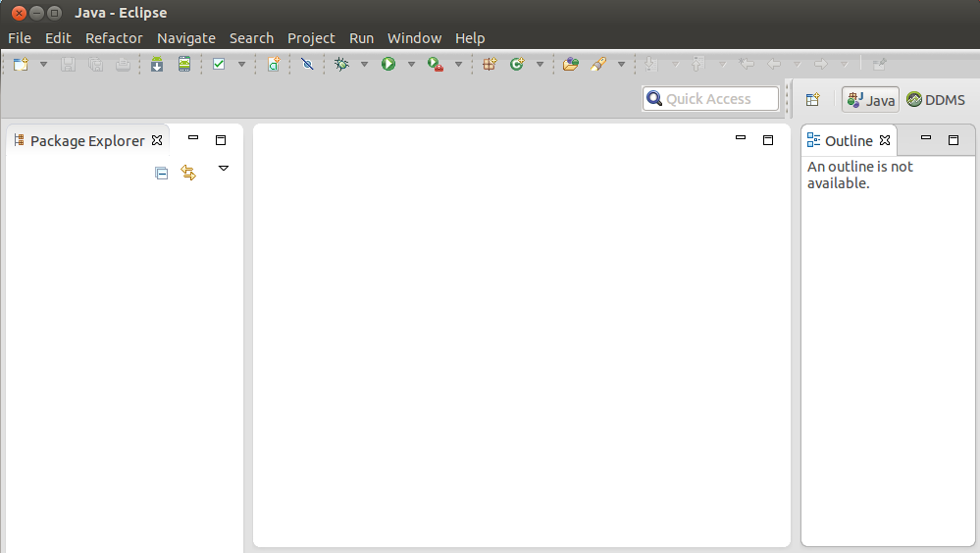Click the Forward navigation arrow
The width and height of the screenshot is (980, 553).
821,64
